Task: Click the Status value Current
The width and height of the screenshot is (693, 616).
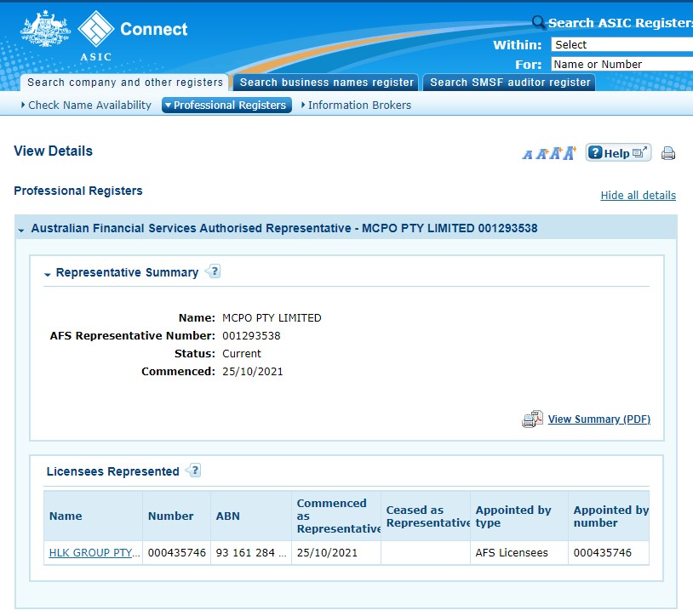Action: coord(242,353)
